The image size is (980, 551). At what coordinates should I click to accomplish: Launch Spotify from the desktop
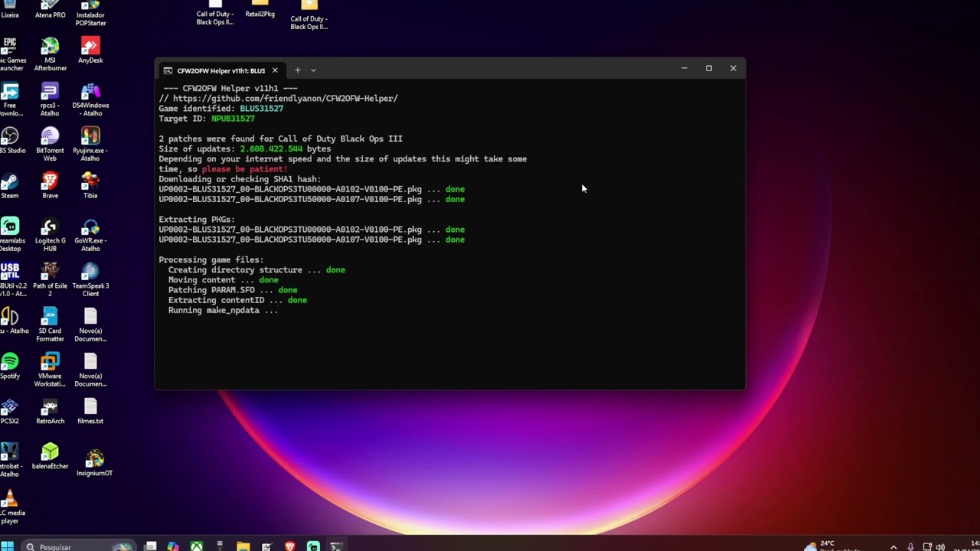point(9,367)
